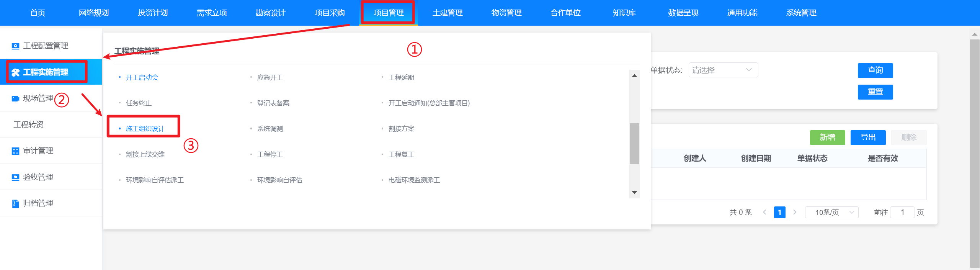980x270 pixels.
Task: Click the 工程实施管理 wrench icon
Action: tap(15, 72)
